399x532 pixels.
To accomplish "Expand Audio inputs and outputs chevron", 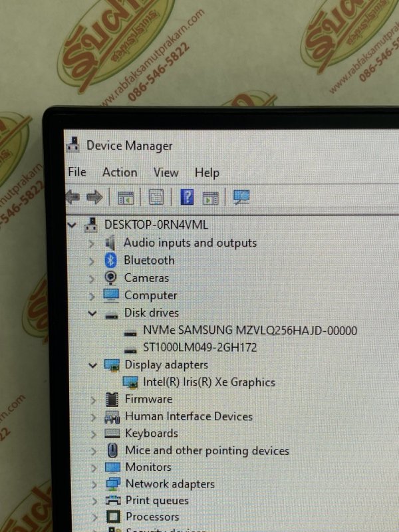I will [x=91, y=243].
